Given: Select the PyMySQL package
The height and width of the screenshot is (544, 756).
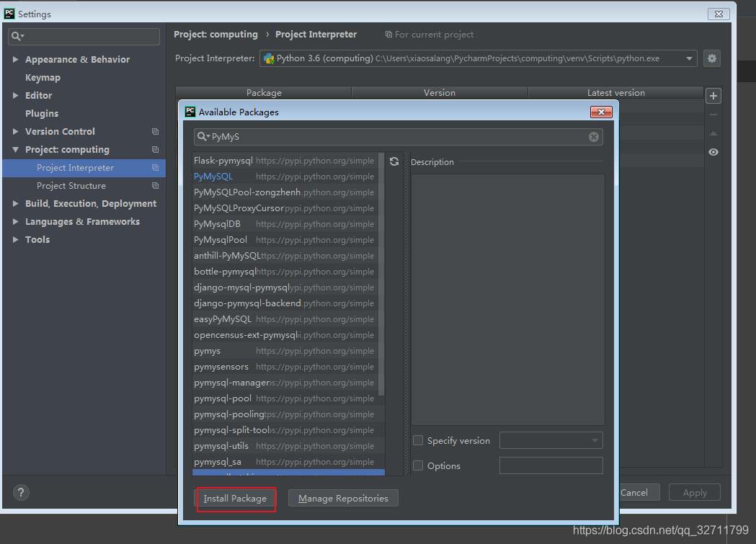Looking at the screenshot, I should (285, 177).
